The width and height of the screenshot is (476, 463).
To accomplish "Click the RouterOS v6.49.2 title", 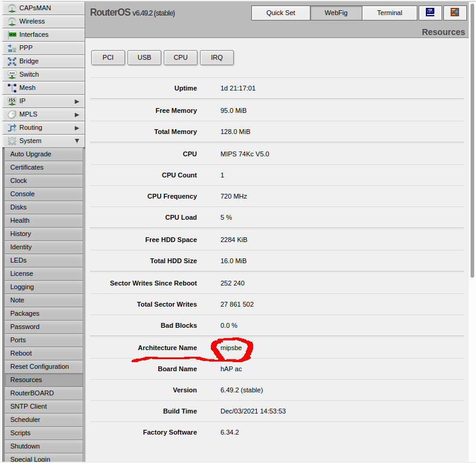I will (x=132, y=13).
